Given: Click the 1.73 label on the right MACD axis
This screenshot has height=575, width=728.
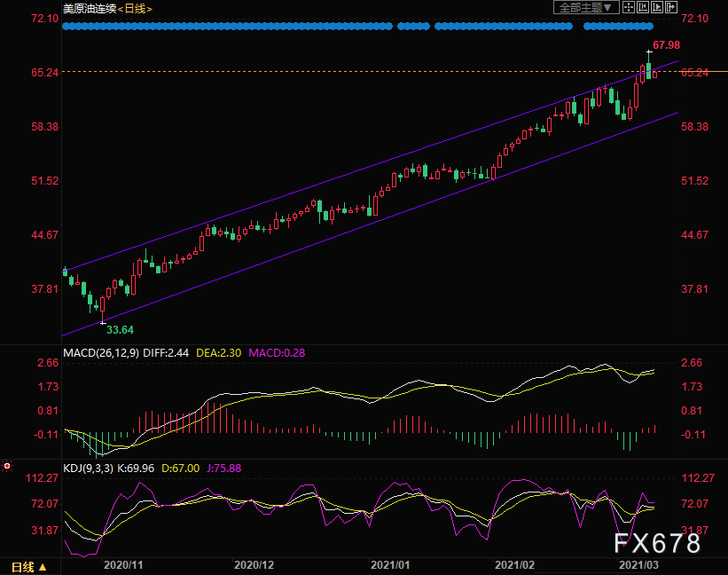Looking at the screenshot, I should [x=692, y=387].
